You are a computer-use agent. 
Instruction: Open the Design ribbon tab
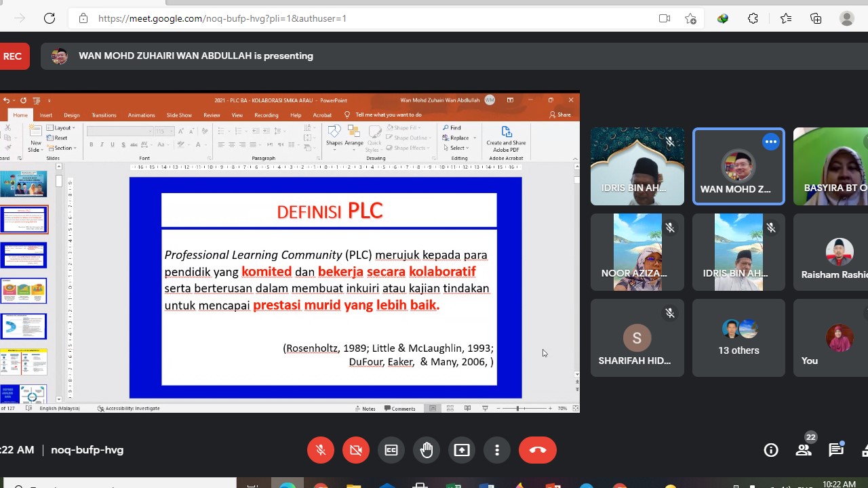pyautogui.click(x=72, y=115)
